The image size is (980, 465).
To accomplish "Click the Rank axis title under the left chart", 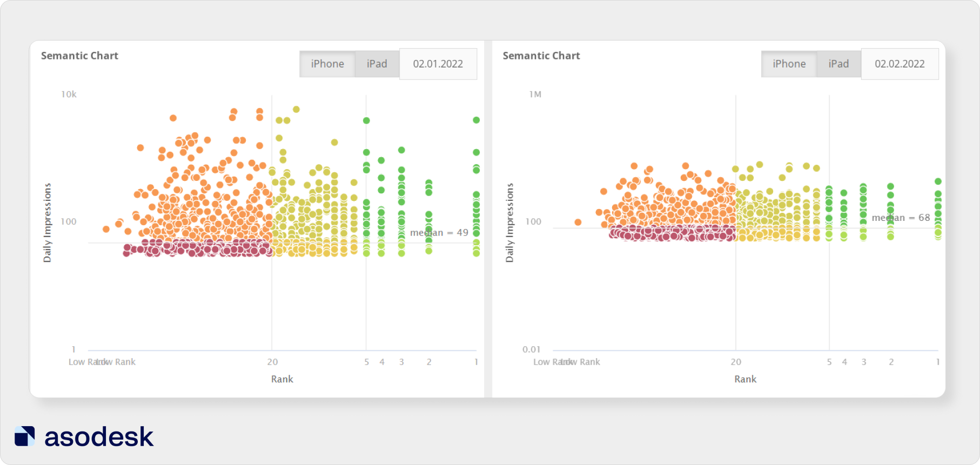I will coord(282,379).
